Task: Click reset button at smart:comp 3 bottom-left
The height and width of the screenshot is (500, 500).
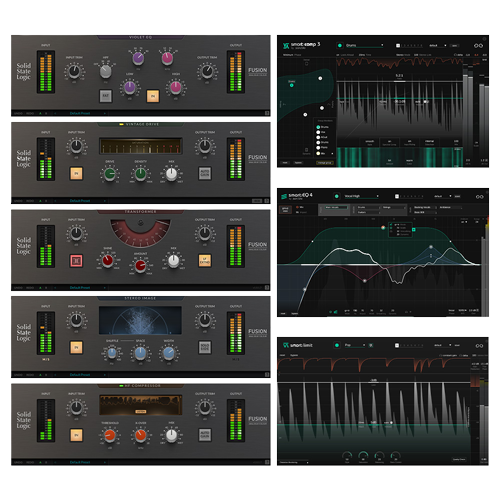Action: click(x=285, y=163)
